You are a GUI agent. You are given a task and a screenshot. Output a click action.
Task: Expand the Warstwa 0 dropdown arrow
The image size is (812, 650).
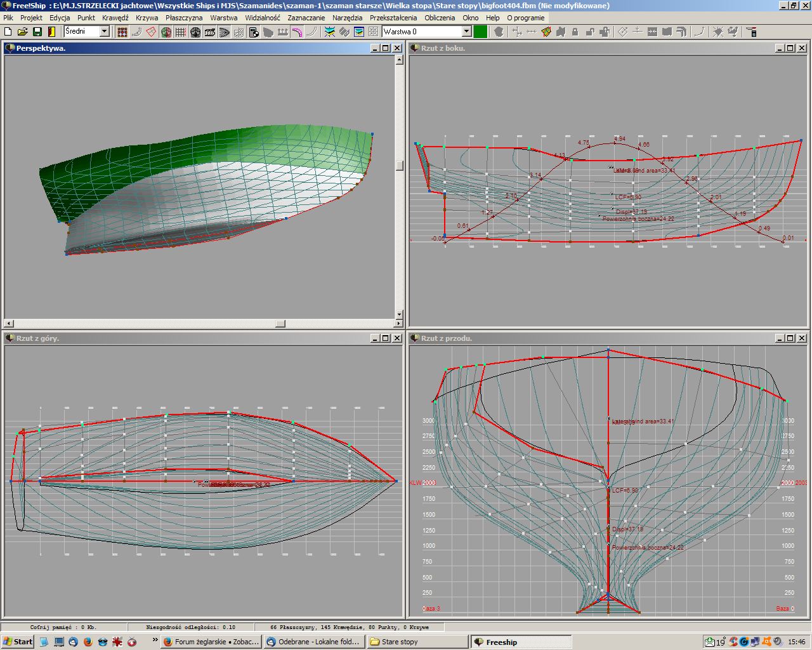466,31
